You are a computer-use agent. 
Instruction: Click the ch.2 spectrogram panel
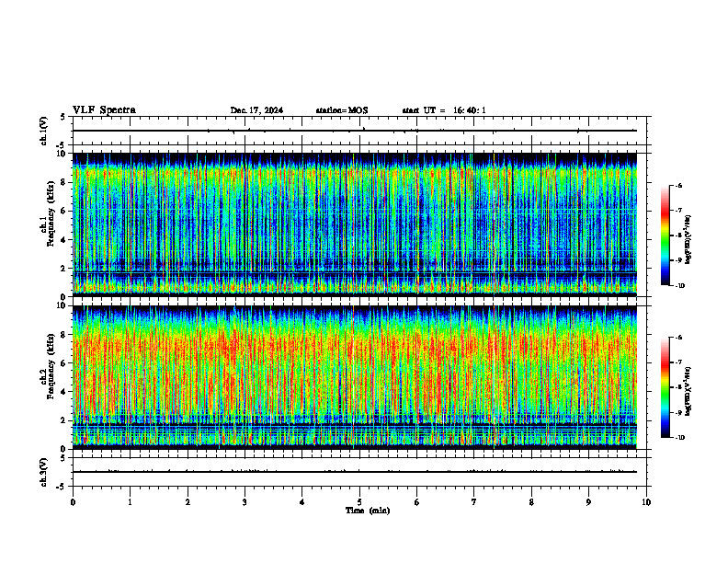(x=355, y=377)
